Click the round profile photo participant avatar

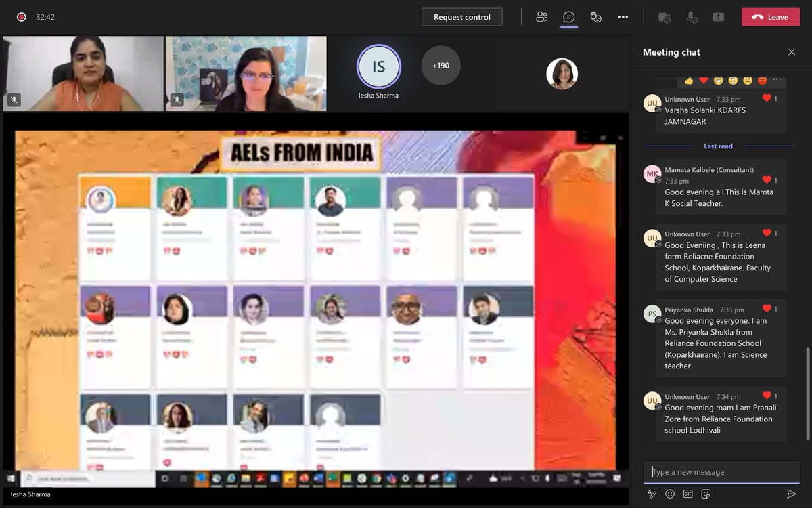coord(562,74)
